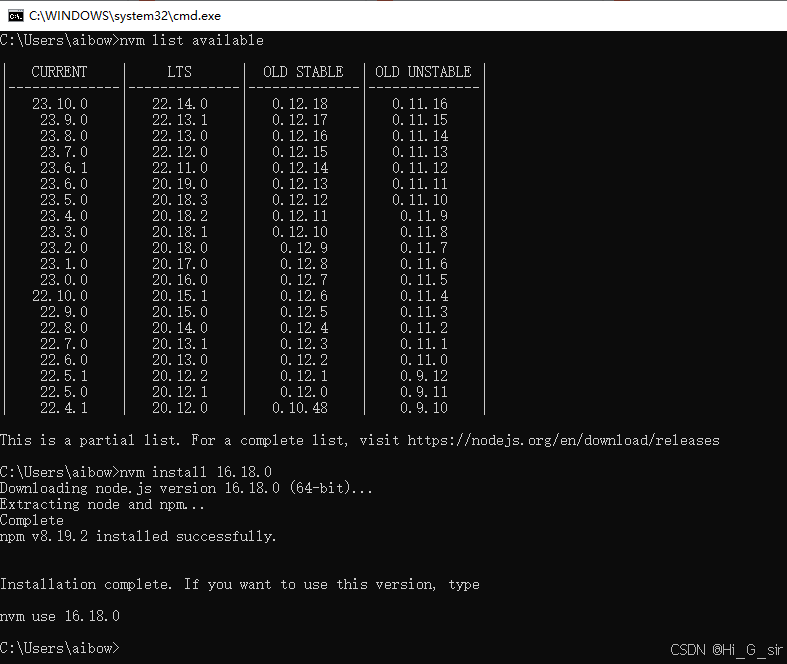Click version 22.14.0 in LTS column
787x664 pixels.
pyautogui.click(x=180, y=104)
